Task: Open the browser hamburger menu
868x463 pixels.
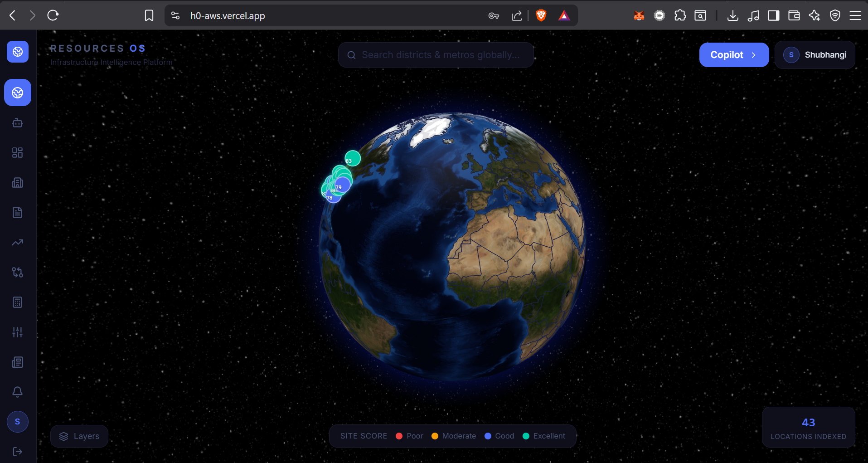Action: click(x=855, y=16)
